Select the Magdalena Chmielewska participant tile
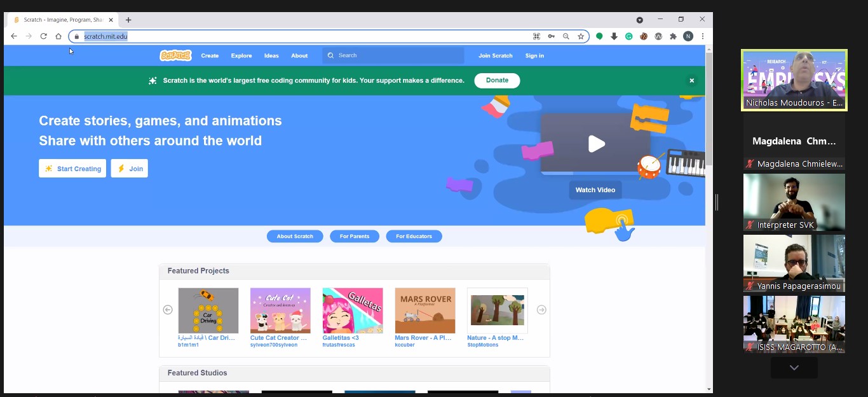 click(794, 141)
